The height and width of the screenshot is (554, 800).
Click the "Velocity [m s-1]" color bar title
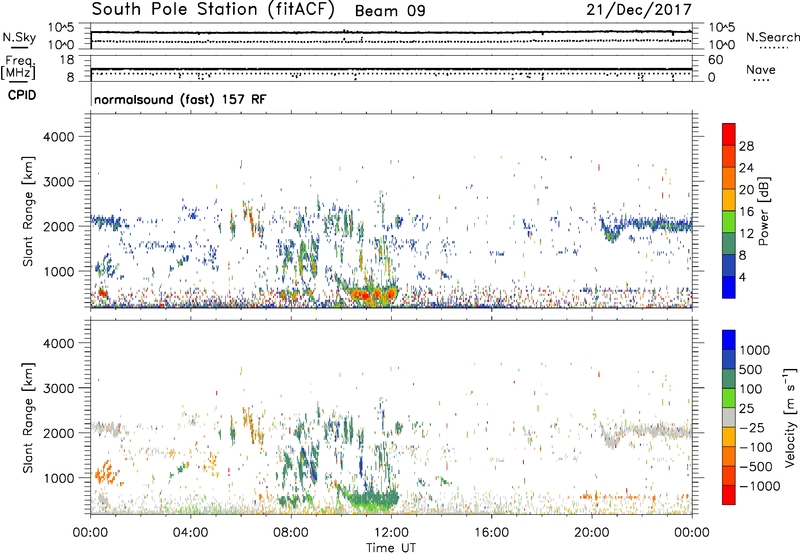790,417
